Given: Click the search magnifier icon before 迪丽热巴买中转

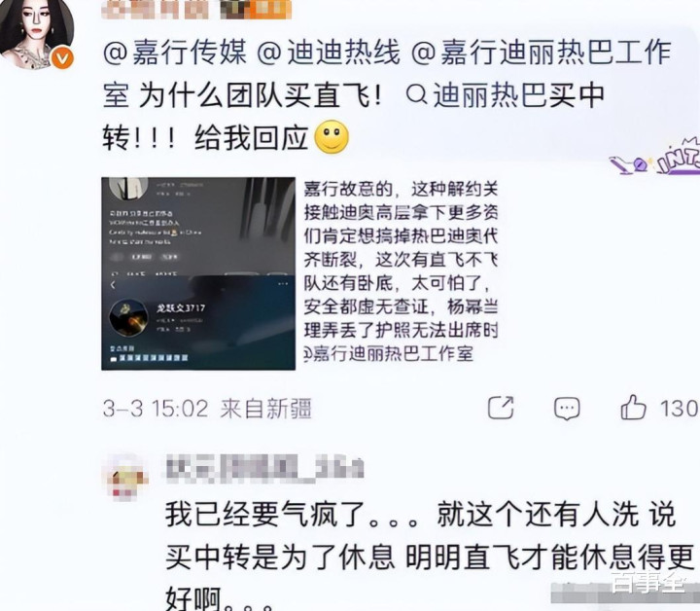Looking at the screenshot, I should coord(417,94).
